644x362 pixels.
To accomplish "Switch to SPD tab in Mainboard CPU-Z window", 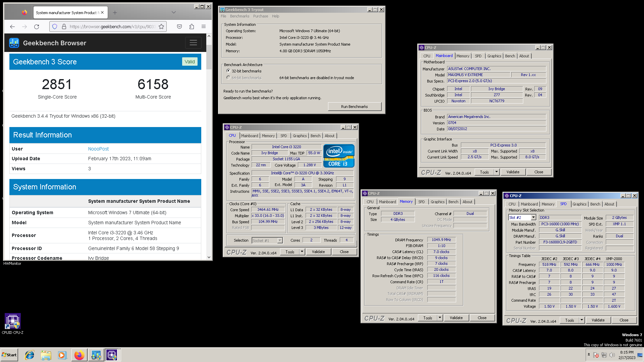I will pos(478,56).
